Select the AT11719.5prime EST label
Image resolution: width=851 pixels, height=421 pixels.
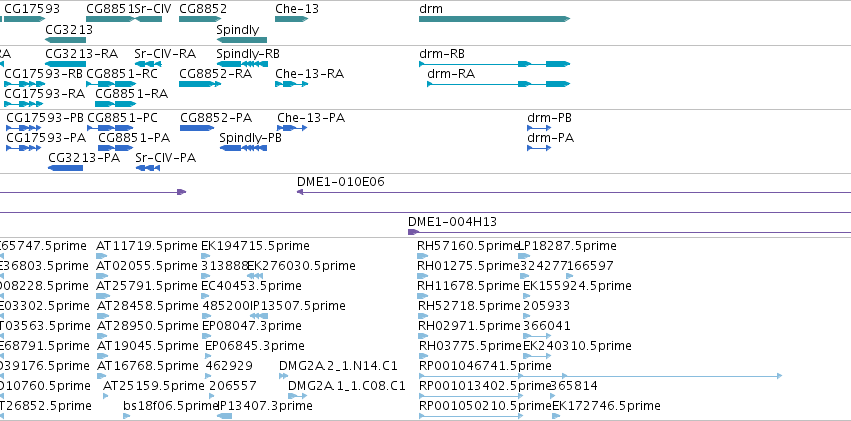point(147,246)
